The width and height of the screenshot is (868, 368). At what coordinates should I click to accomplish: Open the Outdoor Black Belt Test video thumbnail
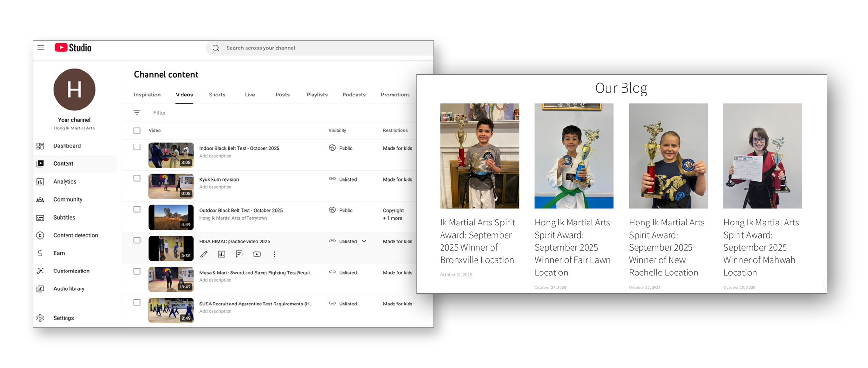tap(171, 217)
